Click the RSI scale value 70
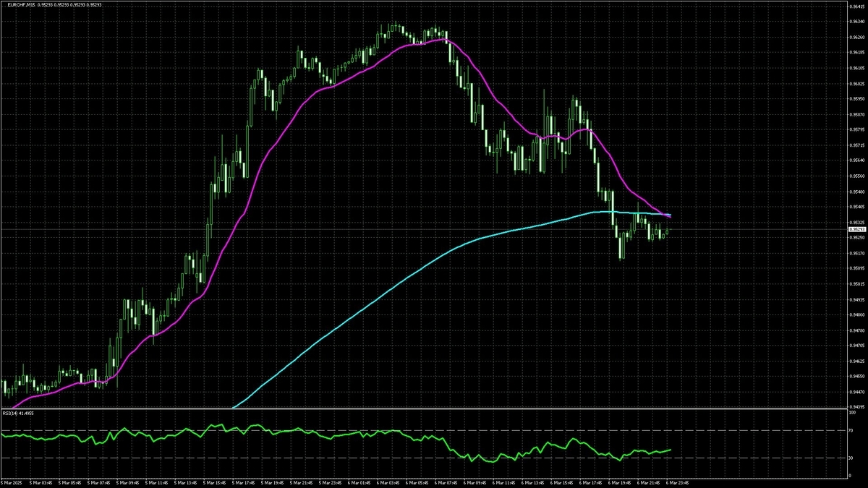Viewport: 868px width, 488px height. 851,430
